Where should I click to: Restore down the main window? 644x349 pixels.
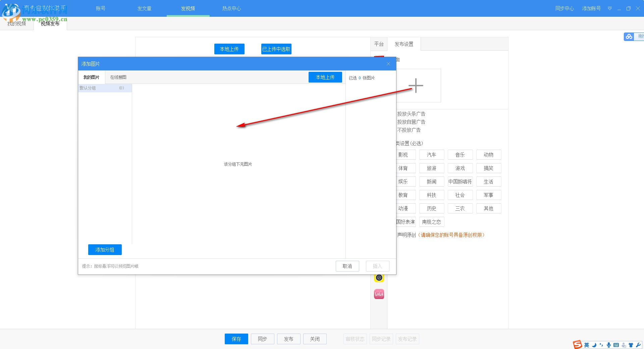[x=629, y=8]
